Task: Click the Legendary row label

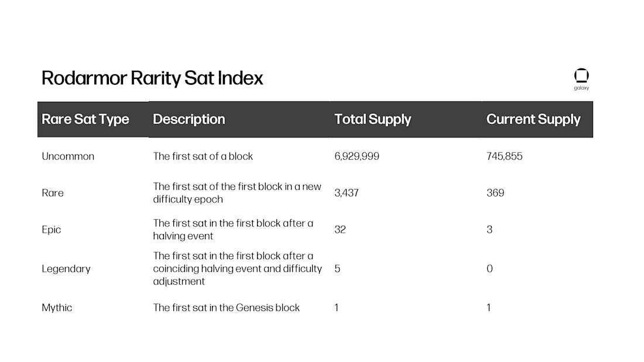Action: pyautogui.click(x=66, y=269)
